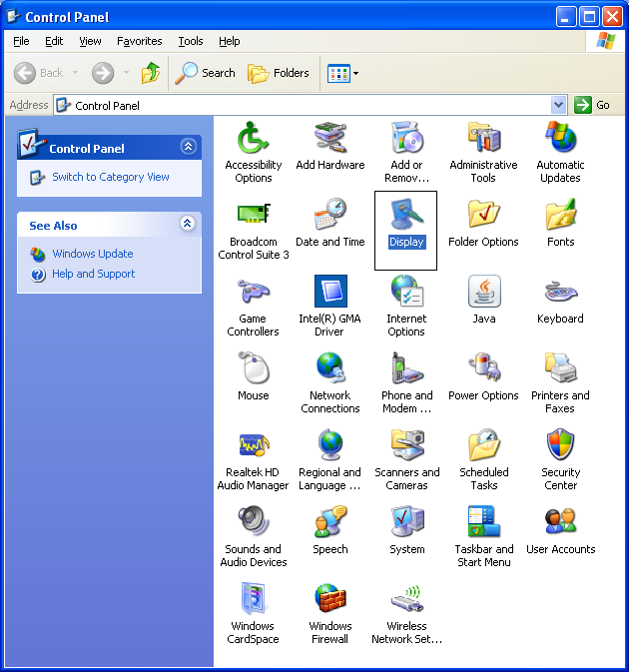Open the Add Hardware applet
This screenshot has height=672, width=629.
click(x=329, y=138)
